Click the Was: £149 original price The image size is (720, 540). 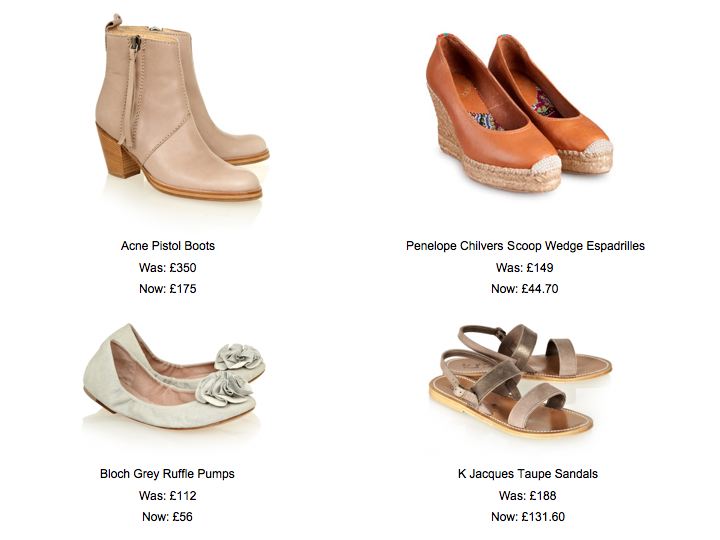tap(525, 268)
